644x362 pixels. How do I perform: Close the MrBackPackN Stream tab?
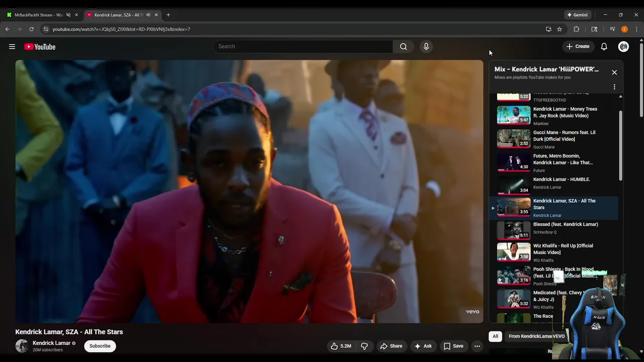(x=76, y=15)
